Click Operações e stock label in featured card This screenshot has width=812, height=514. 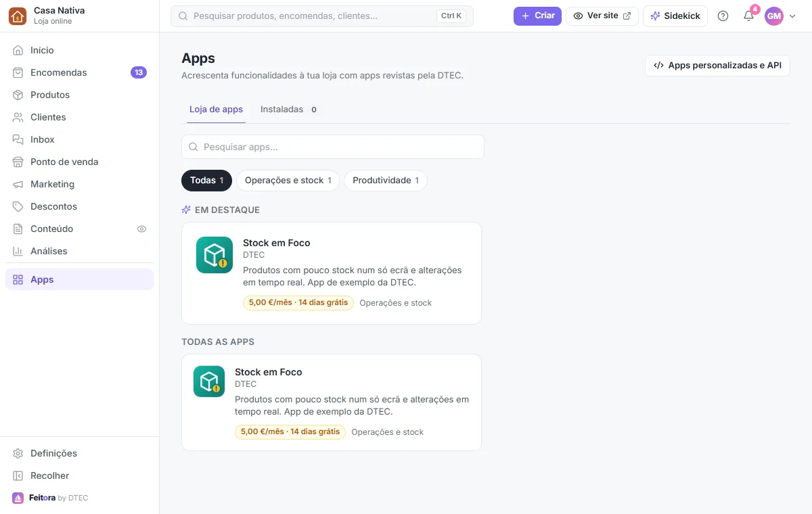(x=395, y=303)
